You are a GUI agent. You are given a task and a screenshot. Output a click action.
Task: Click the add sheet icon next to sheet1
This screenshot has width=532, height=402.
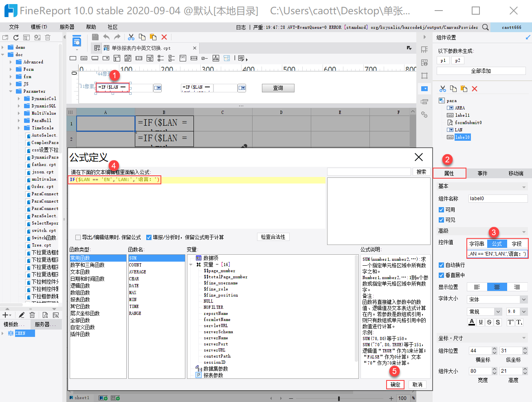[x=103, y=398]
